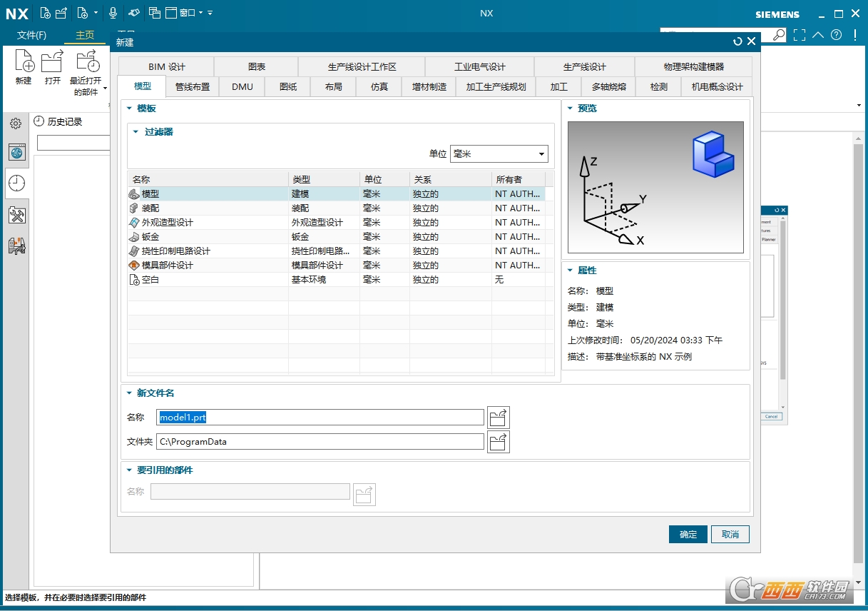
Task: Click the 最近打开的部件 ribbon icon
Action: 88,61
